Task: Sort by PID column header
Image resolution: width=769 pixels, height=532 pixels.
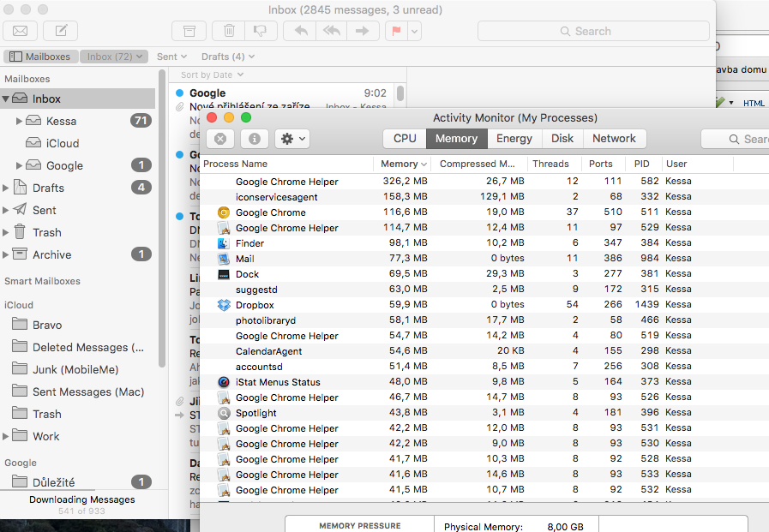Action: pos(644,164)
